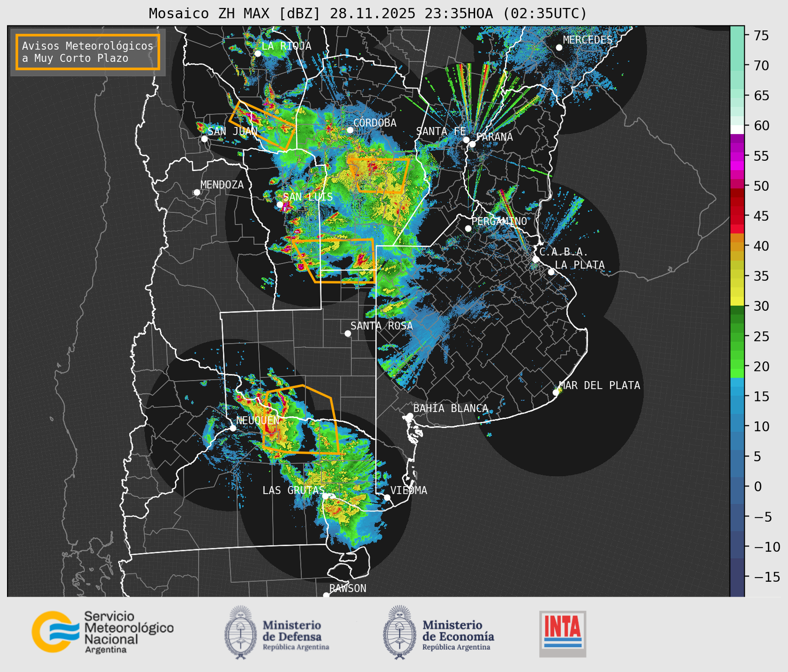Click the green 25 dBZ color band
Viewport: 788px width, 672px height.
click(x=737, y=336)
